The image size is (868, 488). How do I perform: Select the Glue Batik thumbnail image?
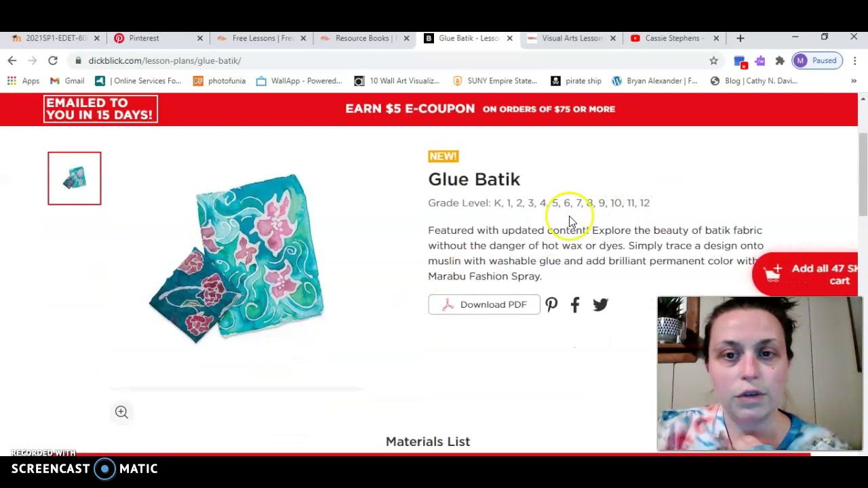75,178
